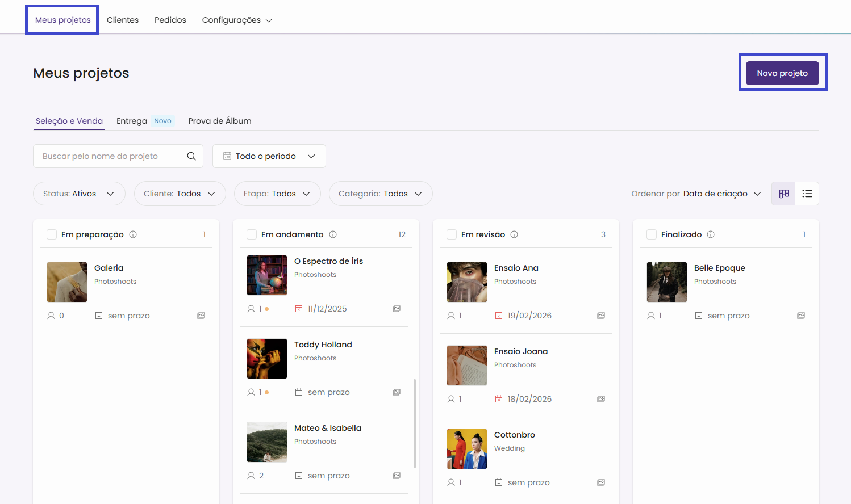Open the Ensaio Ana project title
851x504 pixels.
pos(516,268)
